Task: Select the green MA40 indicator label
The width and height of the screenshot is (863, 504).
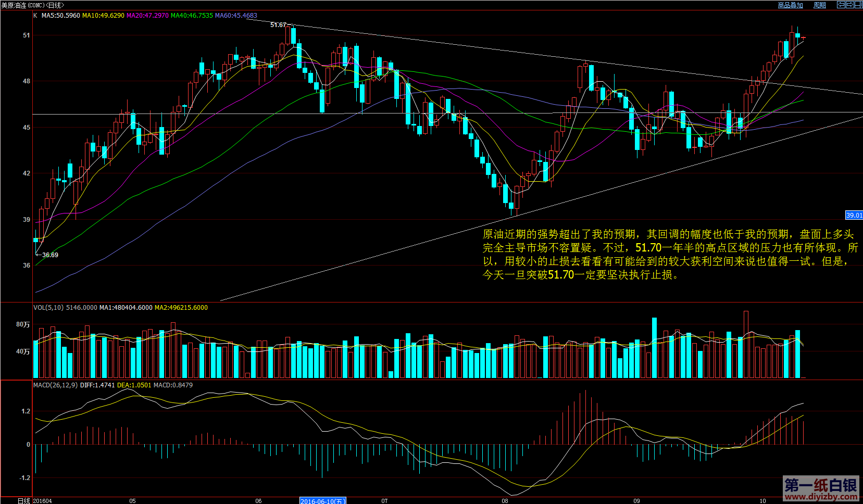Action: 192,16
